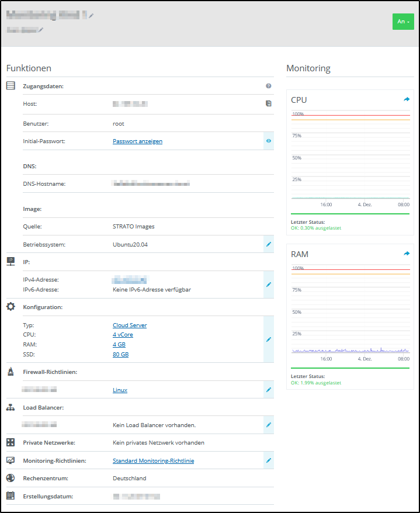Click the Firewall-Richtlinien flame icon
This screenshot has width=420, height=513.
click(x=11, y=372)
